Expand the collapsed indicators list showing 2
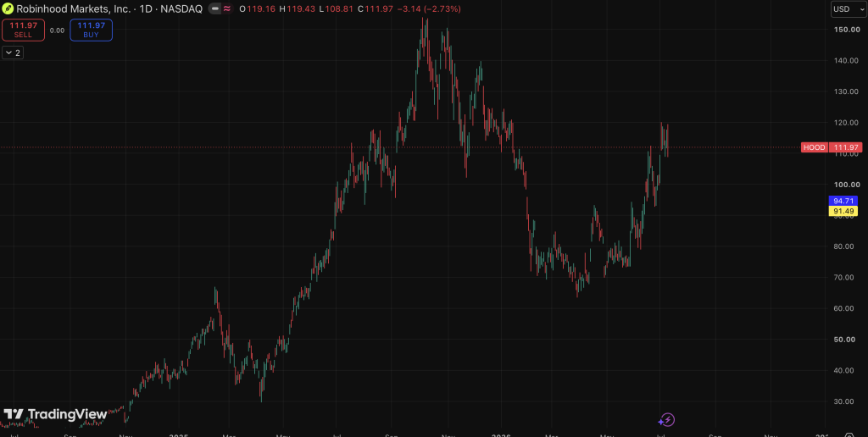This screenshot has height=437, width=868. click(13, 53)
